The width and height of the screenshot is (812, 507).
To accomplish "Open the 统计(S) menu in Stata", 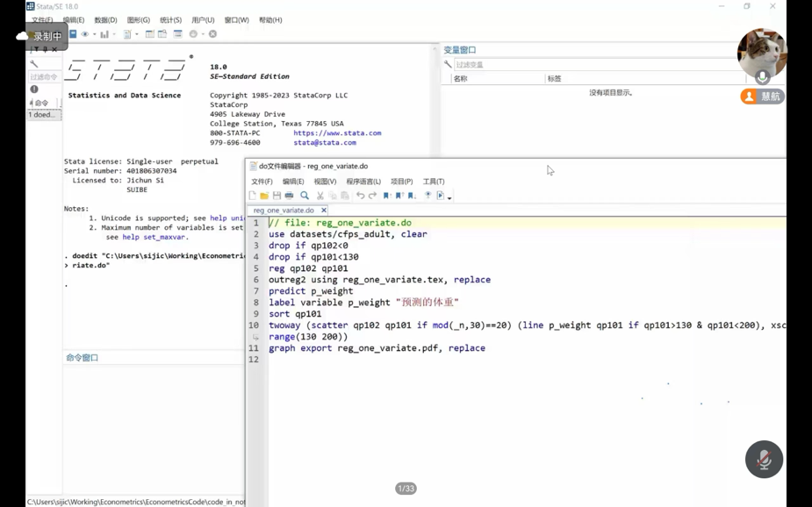I will pyautogui.click(x=170, y=20).
